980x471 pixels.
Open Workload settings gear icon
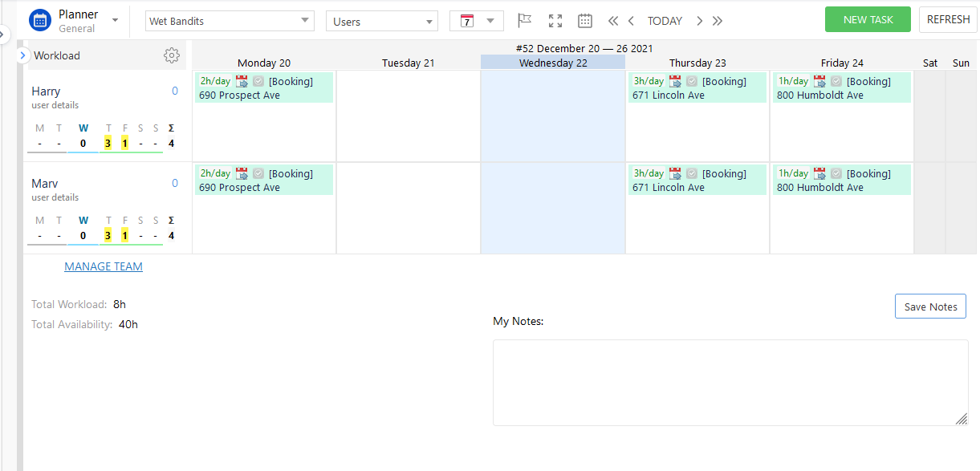click(x=172, y=55)
